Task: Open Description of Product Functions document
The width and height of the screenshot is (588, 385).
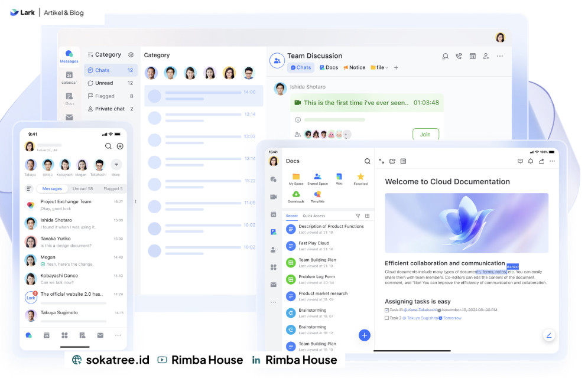Action: point(329,229)
